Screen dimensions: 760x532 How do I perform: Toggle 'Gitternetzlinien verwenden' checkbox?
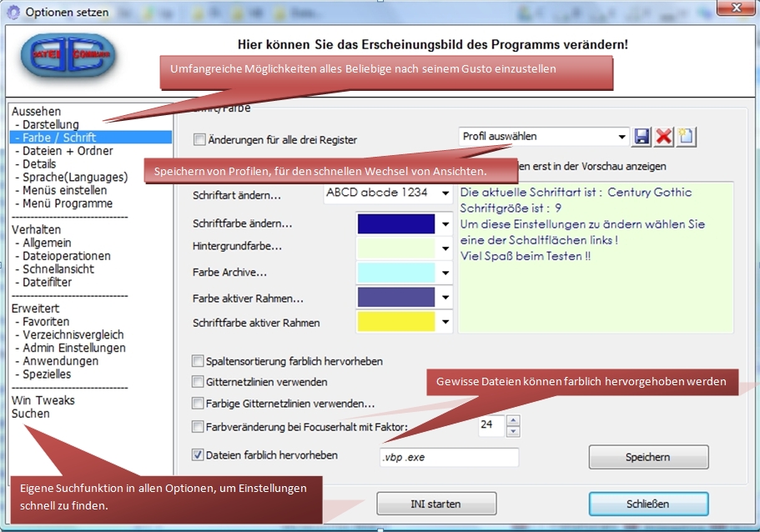[x=198, y=382]
